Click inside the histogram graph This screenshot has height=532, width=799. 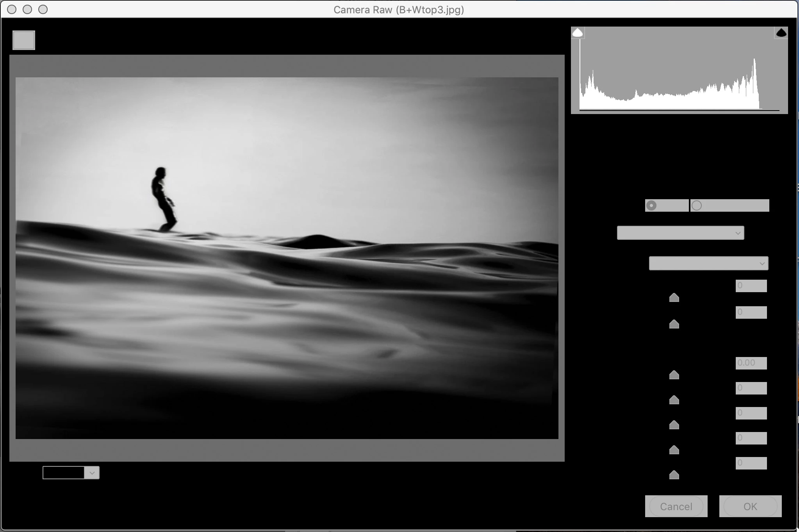680,78
